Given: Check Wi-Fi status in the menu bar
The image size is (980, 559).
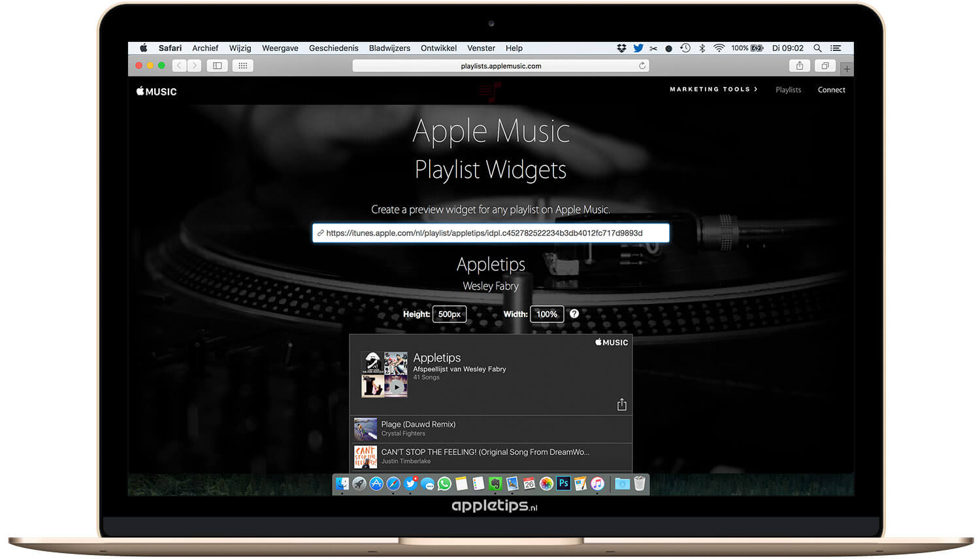Looking at the screenshot, I should [719, 48].
